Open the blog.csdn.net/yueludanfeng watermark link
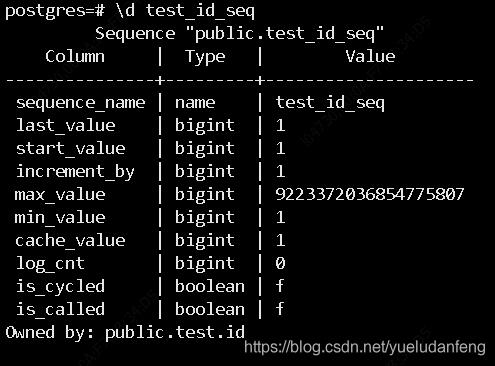The width and height of the screenshot is (495, 366). tap(365, 347)
